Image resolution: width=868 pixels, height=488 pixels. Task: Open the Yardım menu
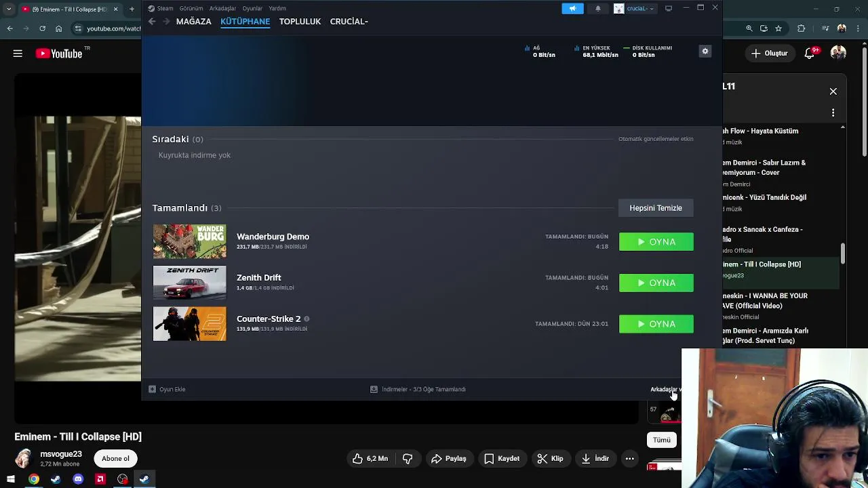pos(277,8)
